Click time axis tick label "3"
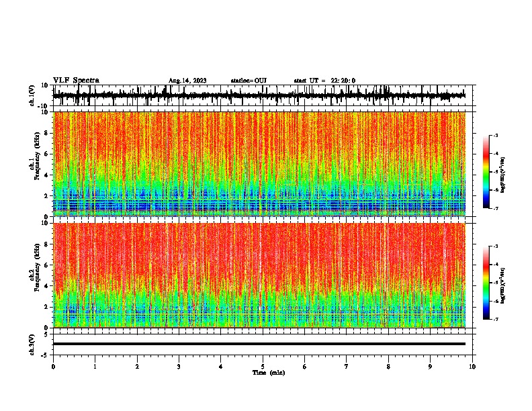 tap(179, 367)
